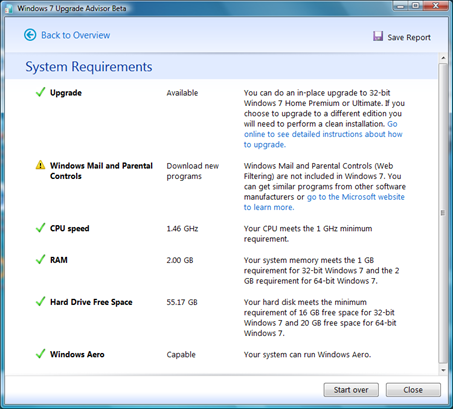Screen dimensions: 453x409
Task: Open the online detailed upgrade instructions link
Action: point(323,134)
